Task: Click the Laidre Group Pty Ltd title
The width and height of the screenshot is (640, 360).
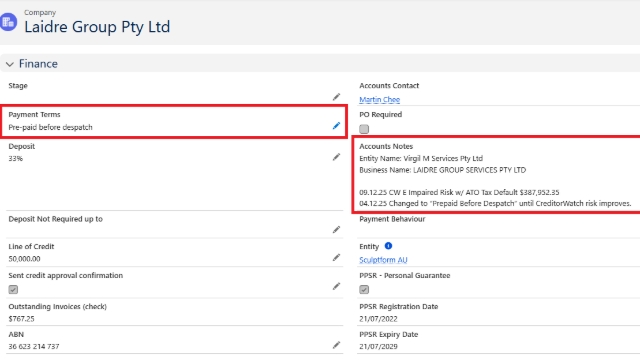Action: [97, 27]
